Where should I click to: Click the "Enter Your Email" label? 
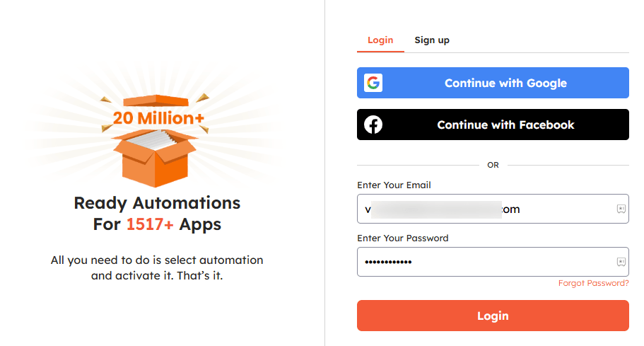click(x=394, y=185)
